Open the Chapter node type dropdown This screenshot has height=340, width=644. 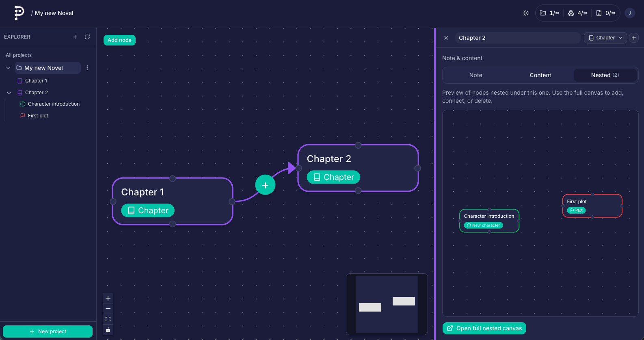coord(605,38)
